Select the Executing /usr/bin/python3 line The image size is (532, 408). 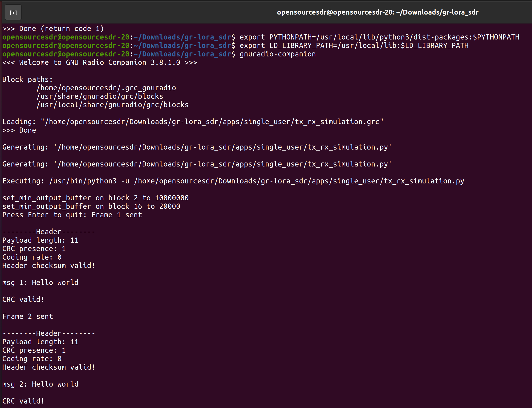tap(233, 181)
